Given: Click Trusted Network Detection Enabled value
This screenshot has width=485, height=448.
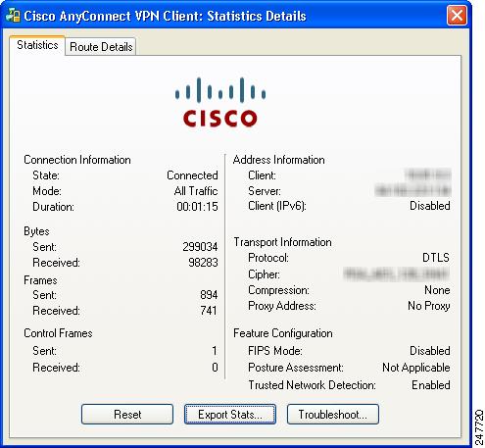Looking at the screenshot, I should [431, 385].
